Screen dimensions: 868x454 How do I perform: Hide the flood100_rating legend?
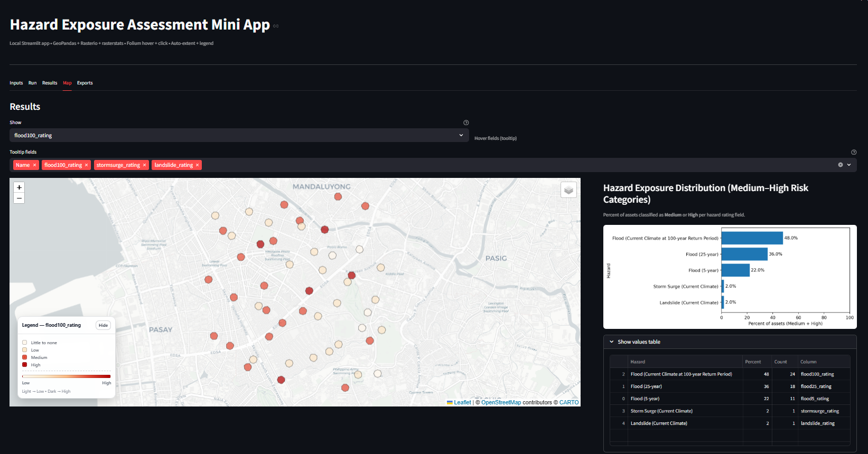103,325
